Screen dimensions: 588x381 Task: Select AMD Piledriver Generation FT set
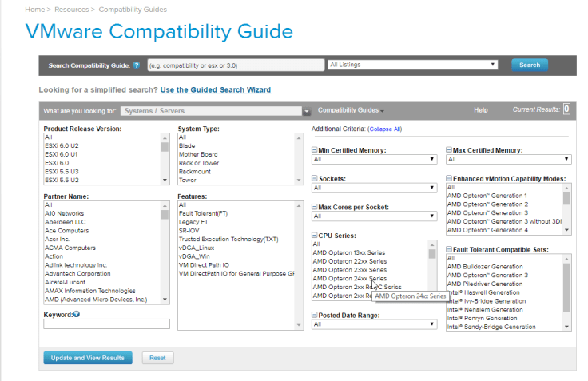point(484,284)
